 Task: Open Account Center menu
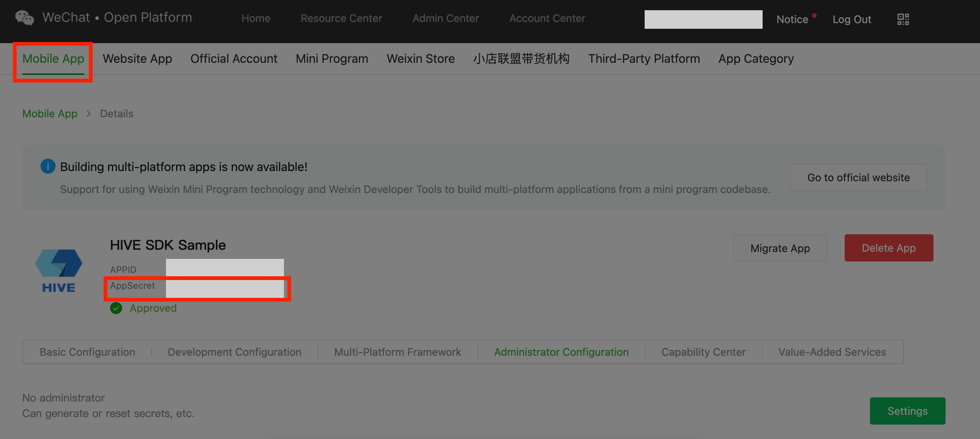tap(547, 18)
